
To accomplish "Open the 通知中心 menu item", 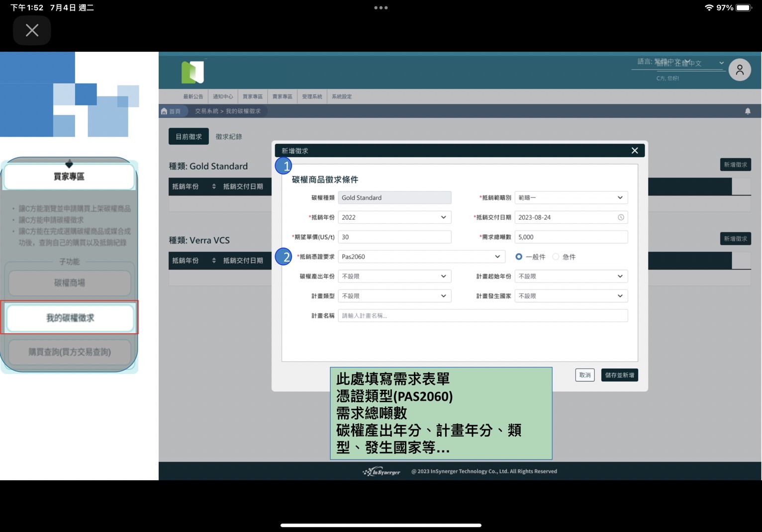I will 223,96.
